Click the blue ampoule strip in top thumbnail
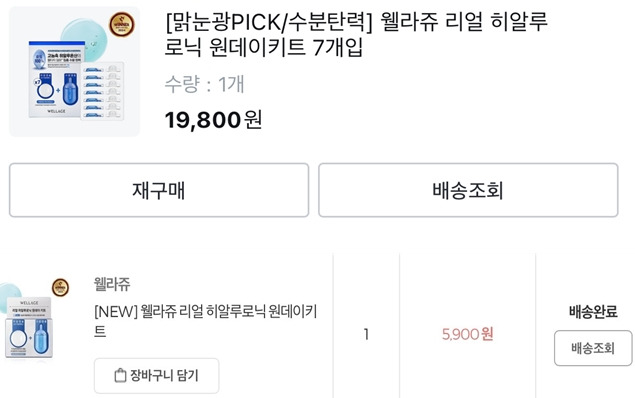Viewport: 635px width, 398px height. coord(94,93)
